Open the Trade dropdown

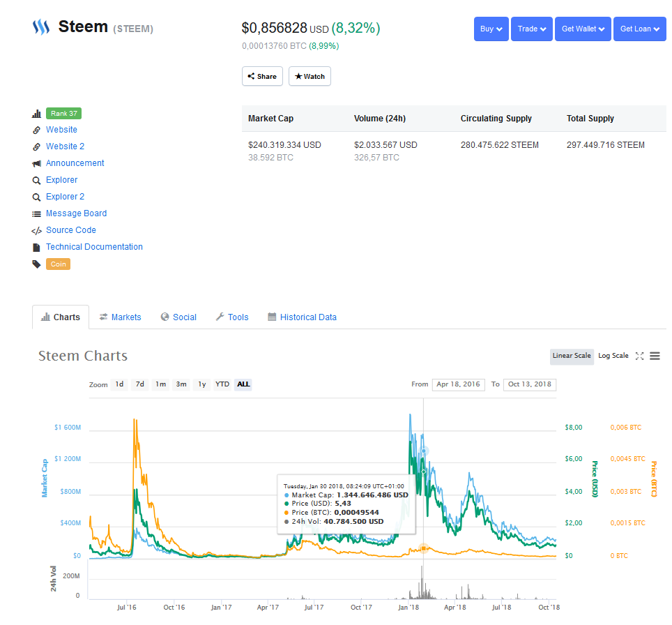(x=531, y=29)
